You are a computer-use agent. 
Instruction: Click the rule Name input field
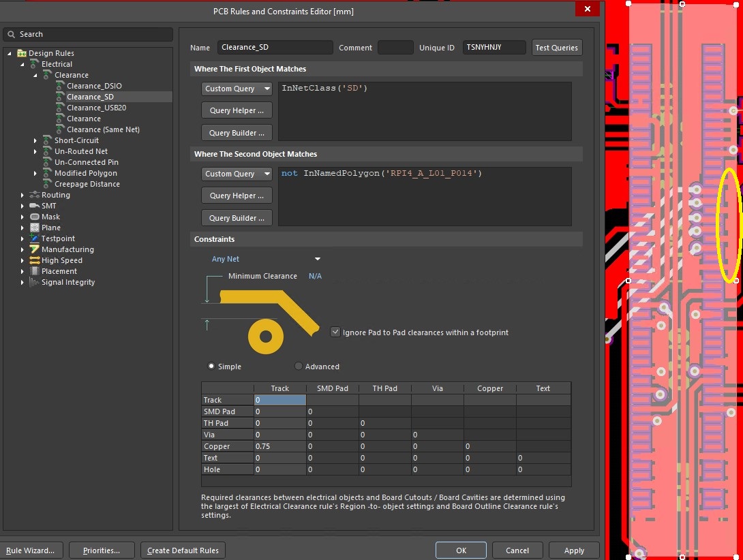275,48
